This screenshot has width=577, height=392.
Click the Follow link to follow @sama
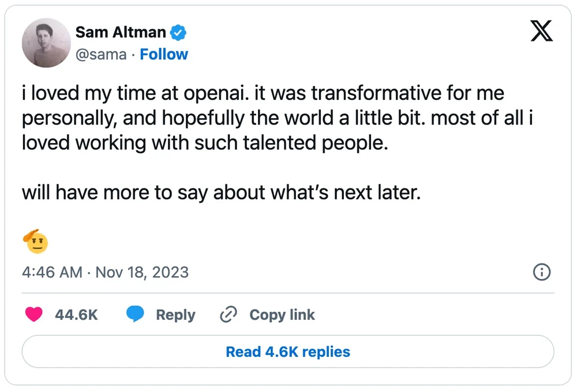tap(164, 54)
